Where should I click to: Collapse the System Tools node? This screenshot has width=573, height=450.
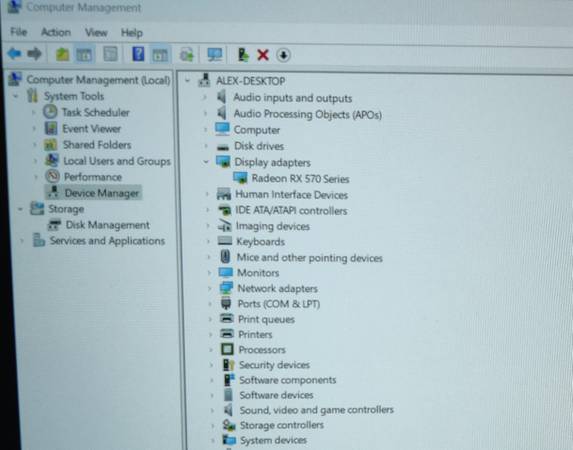(x=16, y=96)
